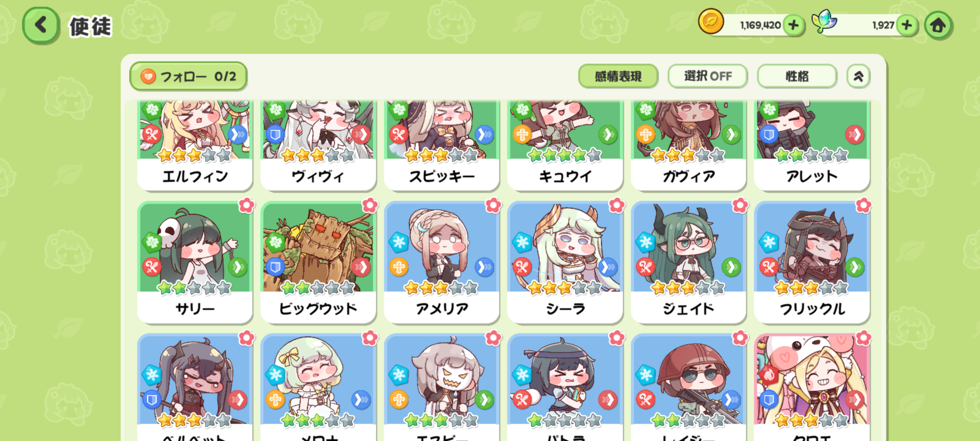Open the 性格 personality sort option
This screenshot has height=441, width=980.
coord(797,76)
